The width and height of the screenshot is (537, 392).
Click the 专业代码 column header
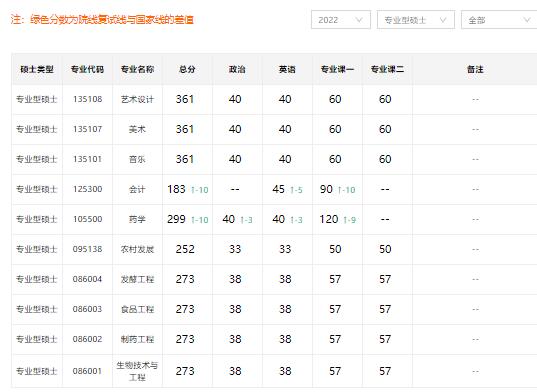(x=87, y=69)
